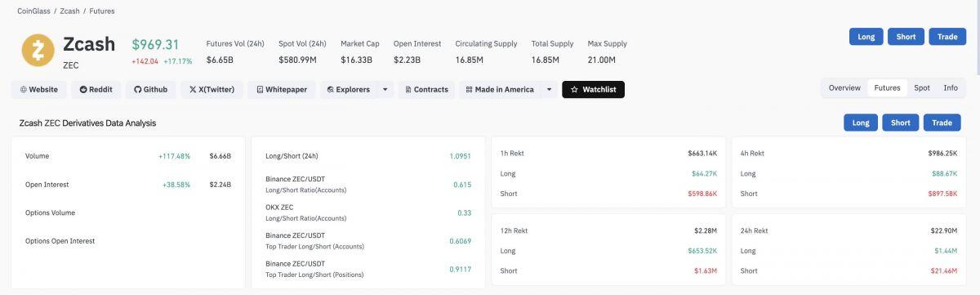Click Long button in Derivatives Data Analysis
This screenshot has width=980, height=295.
point(861,123)
